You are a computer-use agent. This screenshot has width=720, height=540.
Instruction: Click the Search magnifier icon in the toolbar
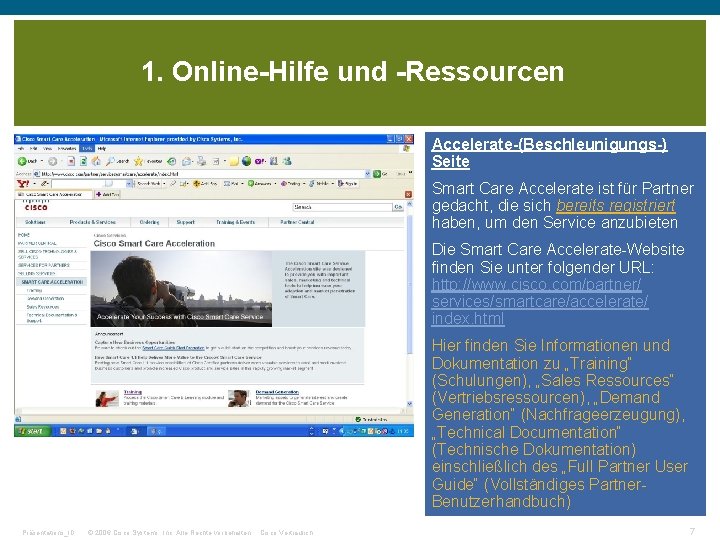tap(111, 161)
